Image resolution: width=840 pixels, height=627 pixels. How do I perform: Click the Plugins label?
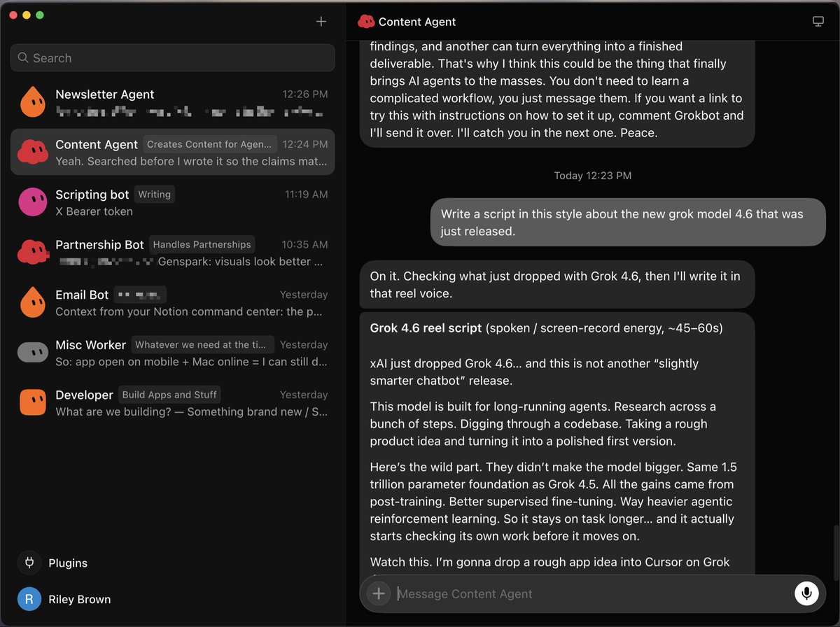click(x=68, y=563)
